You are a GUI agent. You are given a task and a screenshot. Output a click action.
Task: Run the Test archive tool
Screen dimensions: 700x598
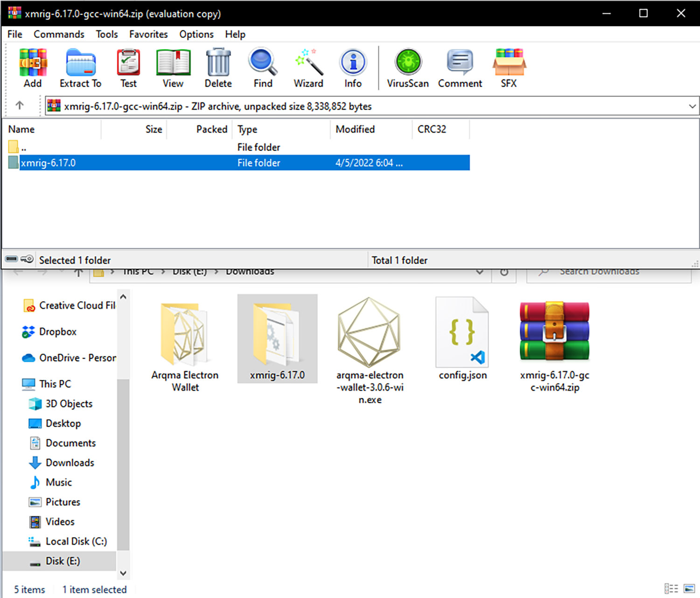point(128,68)
